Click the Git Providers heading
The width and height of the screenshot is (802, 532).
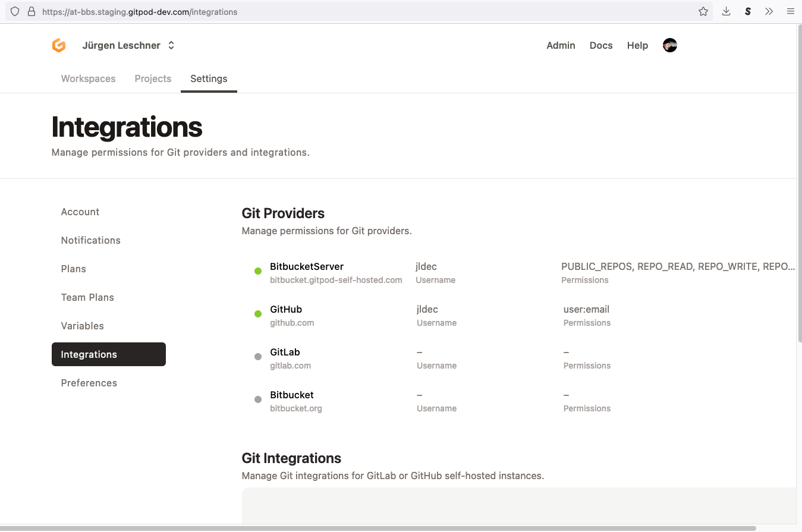pos(283,213)
